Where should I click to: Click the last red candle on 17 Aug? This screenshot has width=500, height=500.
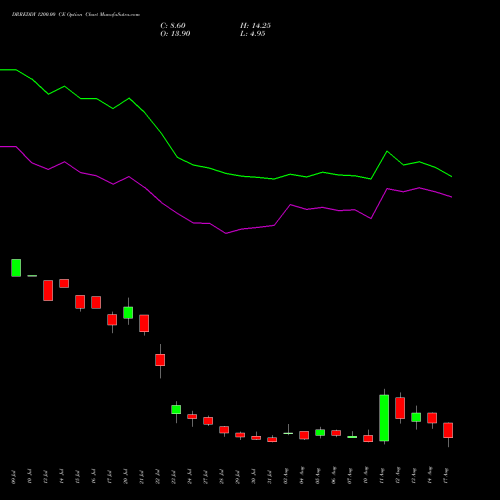(x=448, y=430)
